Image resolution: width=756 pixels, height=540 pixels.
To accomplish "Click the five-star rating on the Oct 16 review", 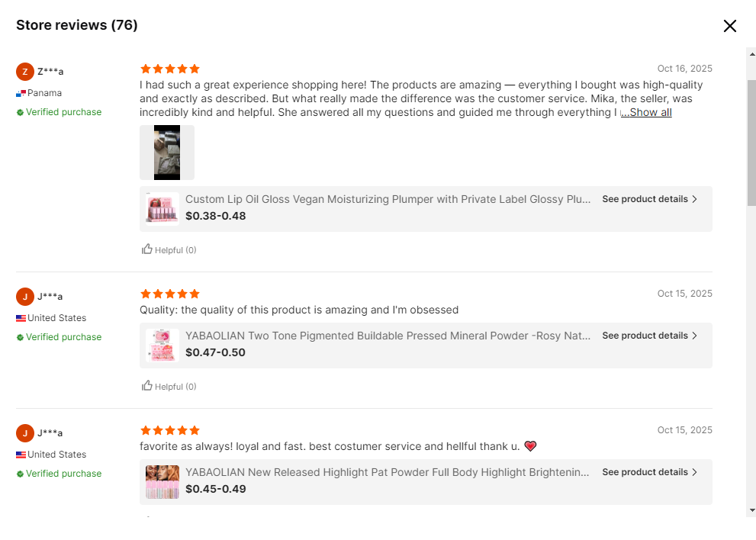I will coord(170,69).
